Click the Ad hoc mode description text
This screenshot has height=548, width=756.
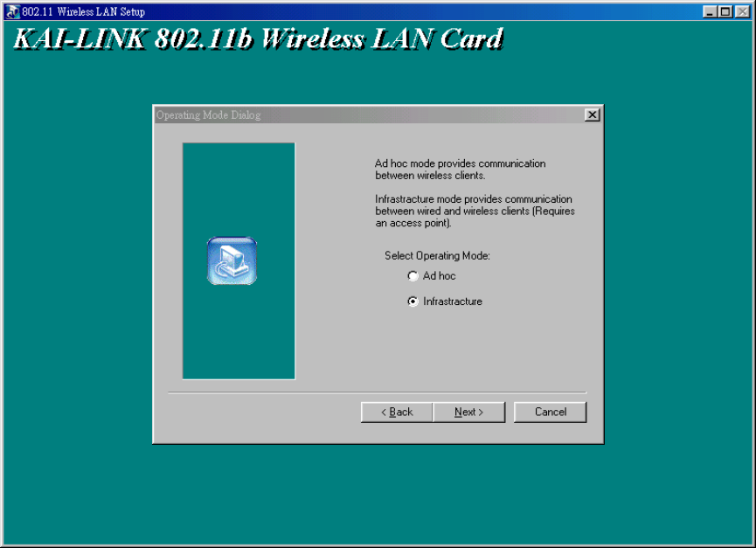(x=461, y=170)
